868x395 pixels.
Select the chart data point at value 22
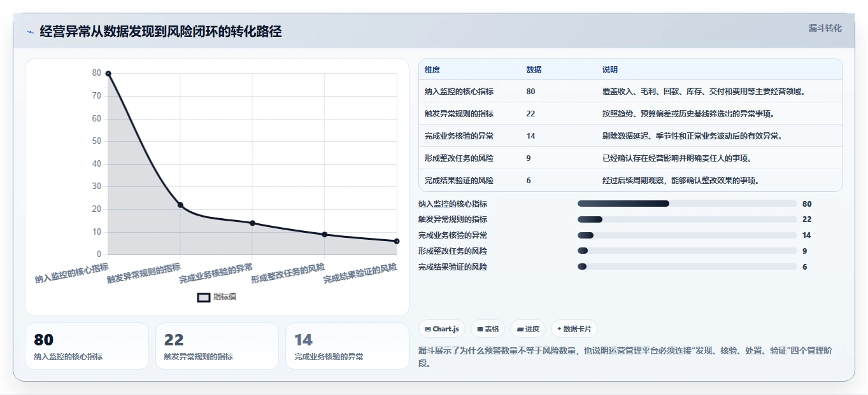(x=180, y=205)
